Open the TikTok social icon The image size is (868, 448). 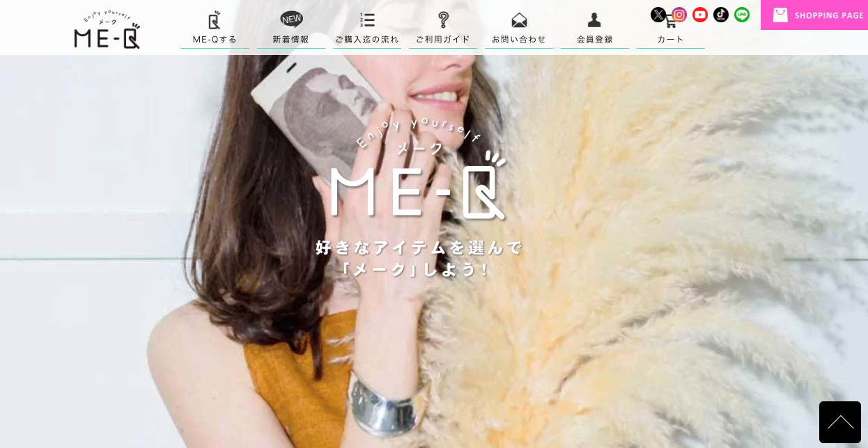pyautogui.click(x=721, y=15)
